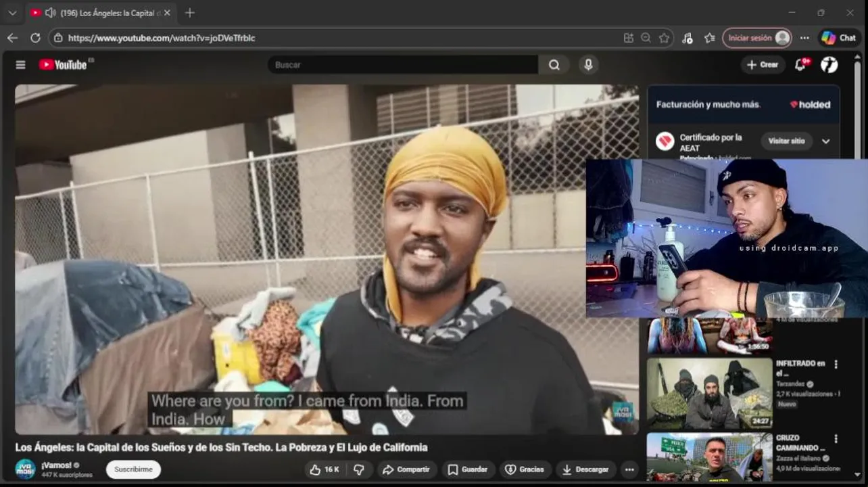Image resolution: width=868 pixels, height=487 pixels.
Task: Close the Los Ángeles YouTube tab
Action: [167, 13]
